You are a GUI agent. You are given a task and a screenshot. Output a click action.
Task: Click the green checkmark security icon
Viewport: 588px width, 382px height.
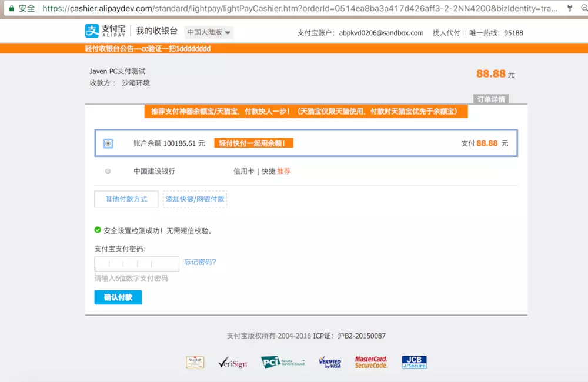[98, 229]
